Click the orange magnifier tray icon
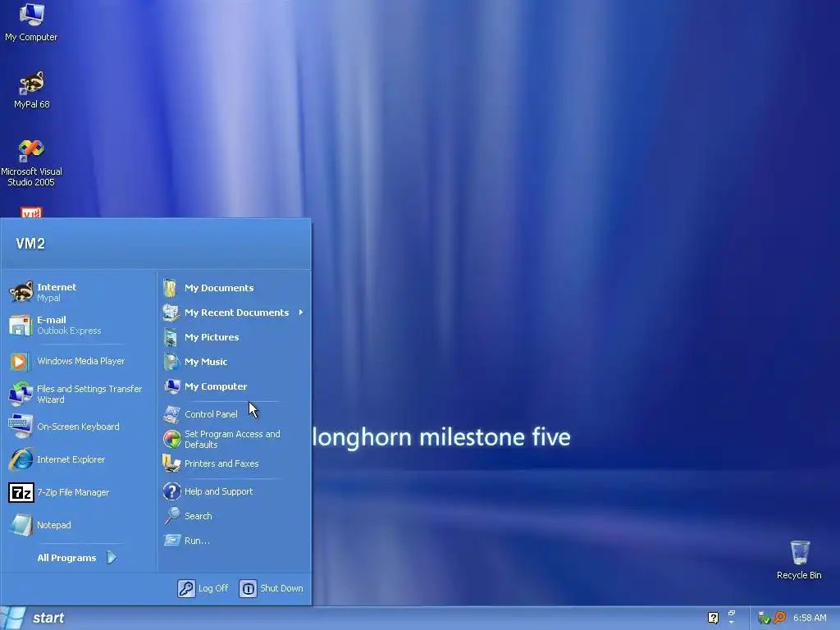The height and width of the screenshot is (630, 840). click(x=779, y=618)
